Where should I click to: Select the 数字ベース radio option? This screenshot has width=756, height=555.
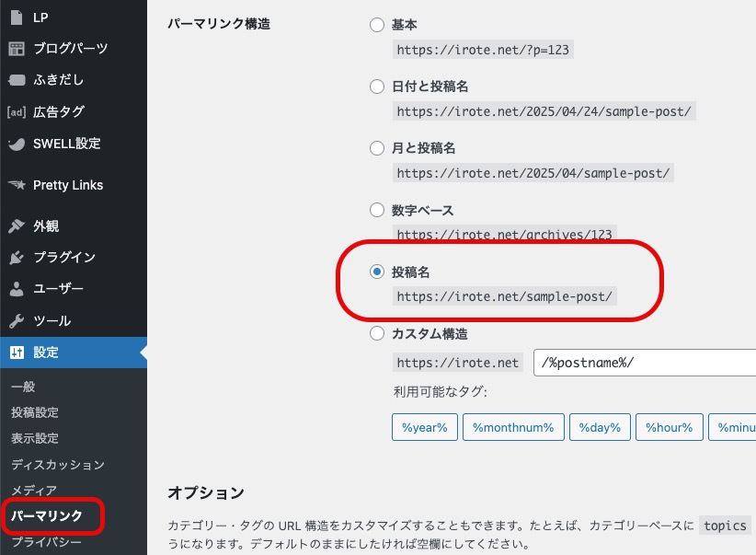pos(377,211)
